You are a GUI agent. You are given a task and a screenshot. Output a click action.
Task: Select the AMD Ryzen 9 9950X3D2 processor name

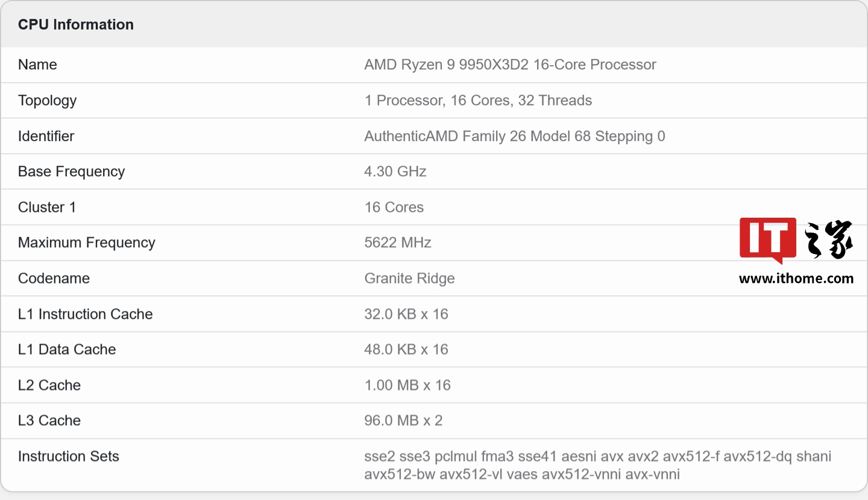pos(510,65)
